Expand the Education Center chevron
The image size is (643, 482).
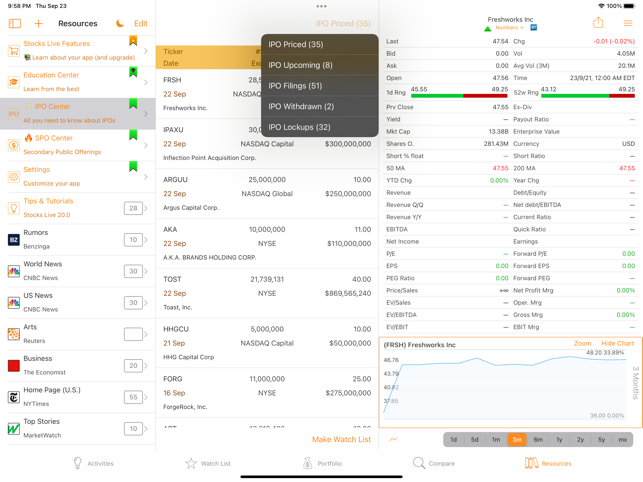[x=146, y=82]
